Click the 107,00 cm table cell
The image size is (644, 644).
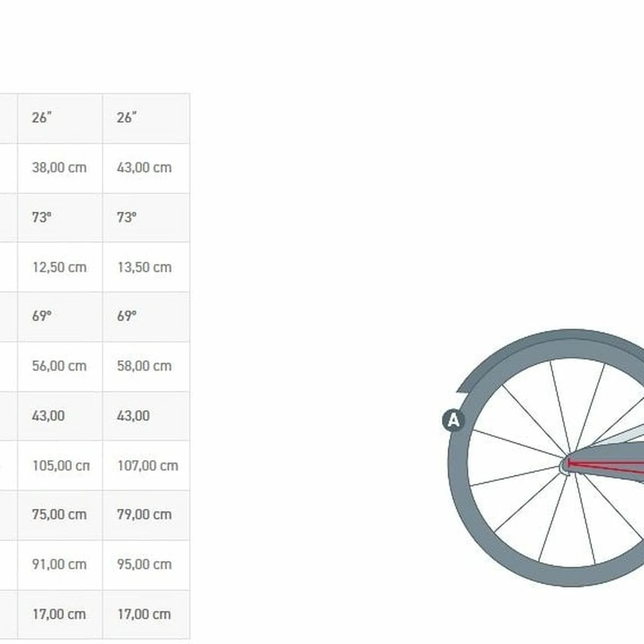(x=147, y=466)
